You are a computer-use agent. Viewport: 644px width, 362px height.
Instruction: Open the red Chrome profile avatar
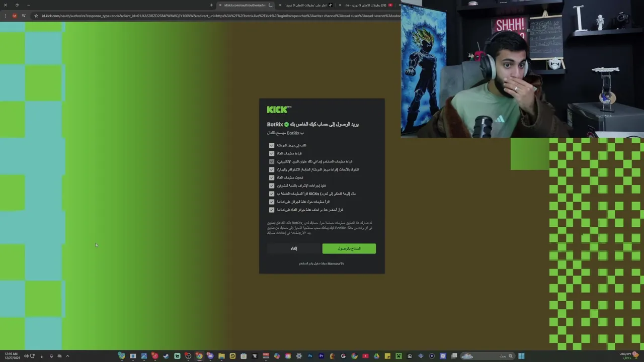15,16
